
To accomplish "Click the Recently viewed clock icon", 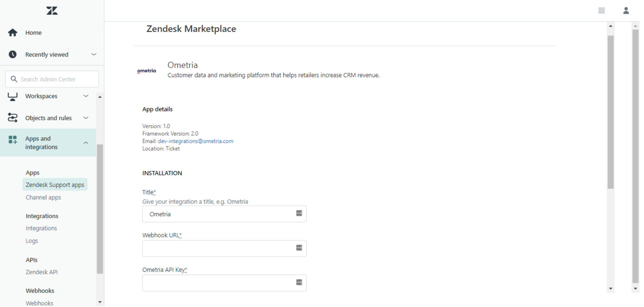I will pos(12,55).
